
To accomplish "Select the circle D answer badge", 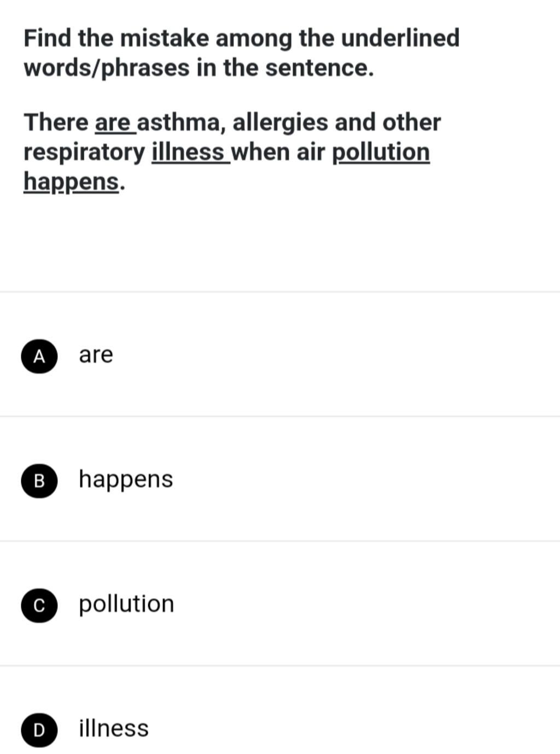I will point(39,729).
